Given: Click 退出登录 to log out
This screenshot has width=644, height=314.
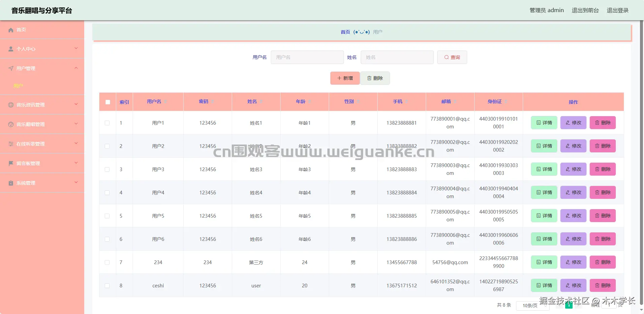Looking at the screenshot, I should [618, 10].
